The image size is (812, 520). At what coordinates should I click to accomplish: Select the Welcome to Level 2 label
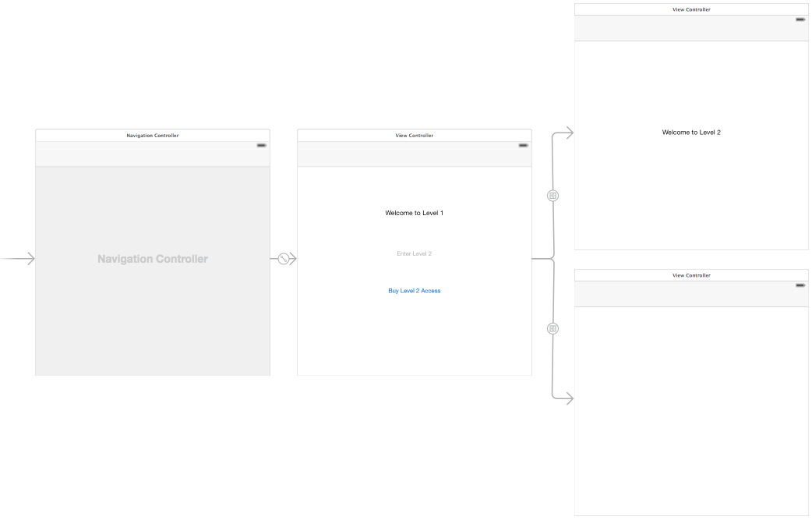pos(691,132)
